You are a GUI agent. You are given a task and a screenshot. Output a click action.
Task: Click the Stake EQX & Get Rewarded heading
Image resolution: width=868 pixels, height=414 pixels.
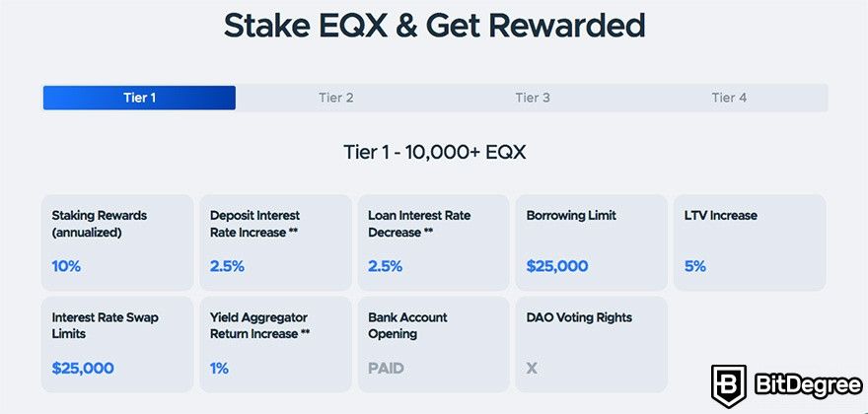pyautogui.click(x=434, y=25)
